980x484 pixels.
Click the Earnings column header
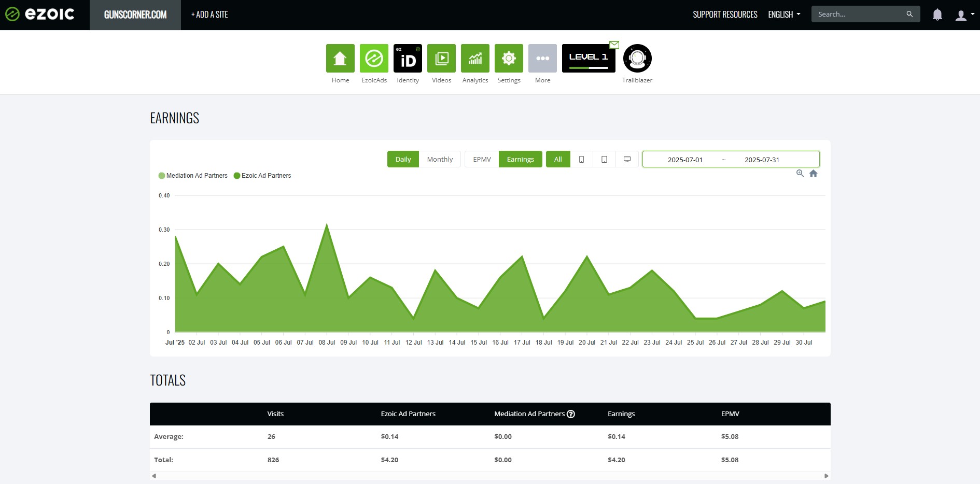click(621, 414)
